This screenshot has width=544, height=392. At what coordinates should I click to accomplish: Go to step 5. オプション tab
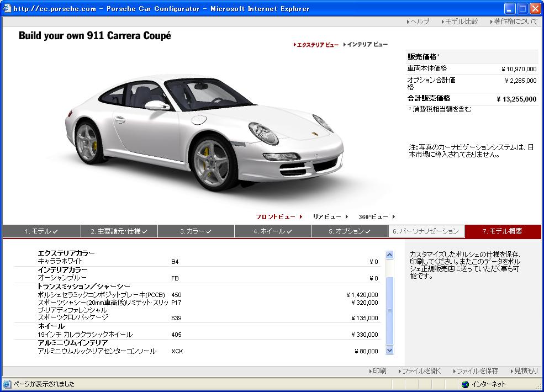tap(350, 231)
